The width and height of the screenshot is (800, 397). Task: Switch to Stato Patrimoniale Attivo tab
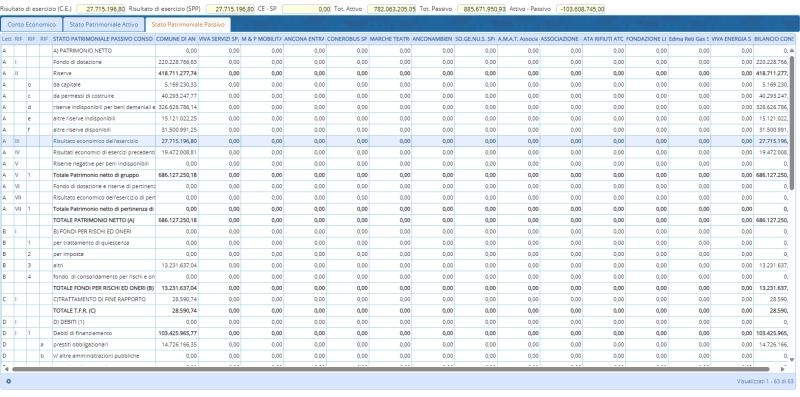coord(104,24)
